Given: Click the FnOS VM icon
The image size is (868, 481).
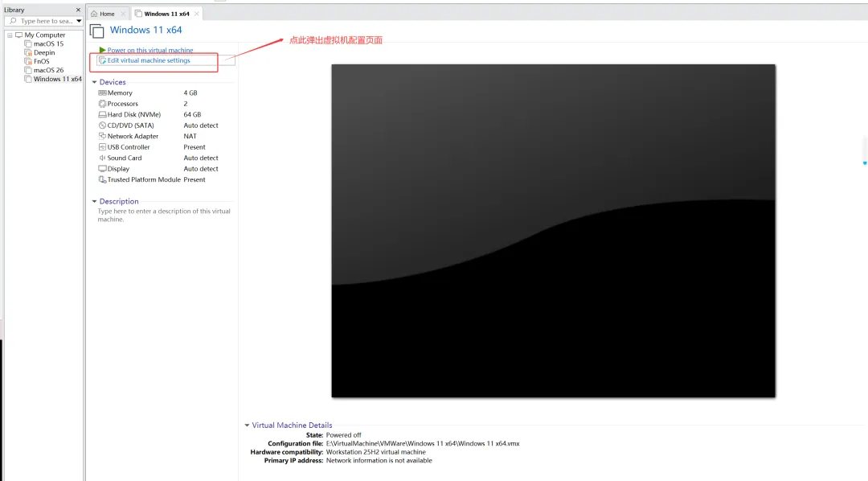Looking at the screenshot, I should 27,61.
